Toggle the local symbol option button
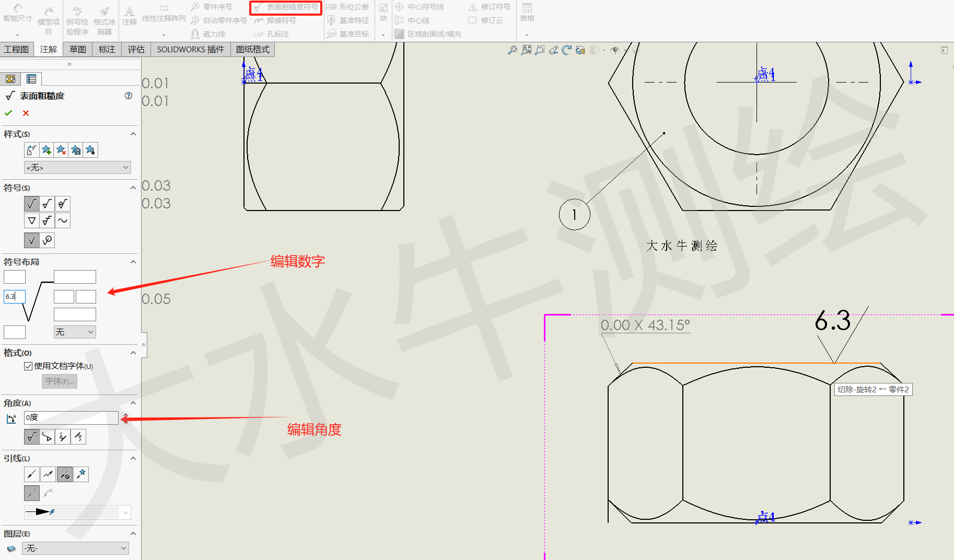 point(32,240)
